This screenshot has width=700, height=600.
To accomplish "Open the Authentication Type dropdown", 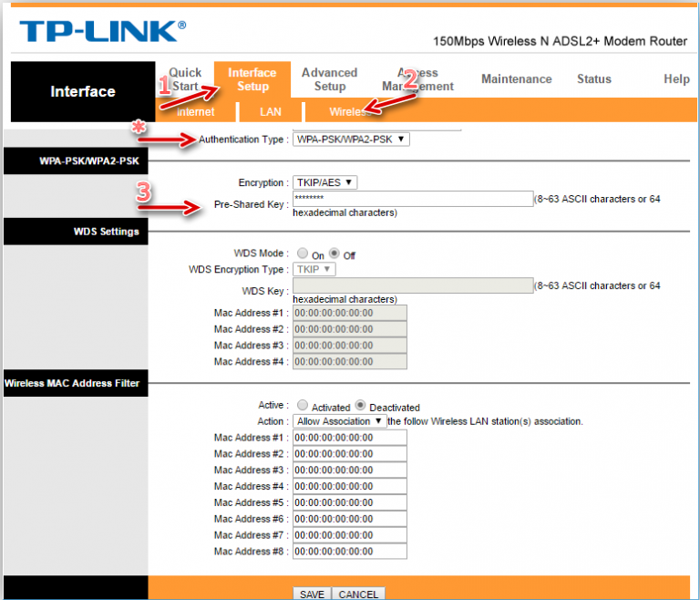I will [351, 140].
